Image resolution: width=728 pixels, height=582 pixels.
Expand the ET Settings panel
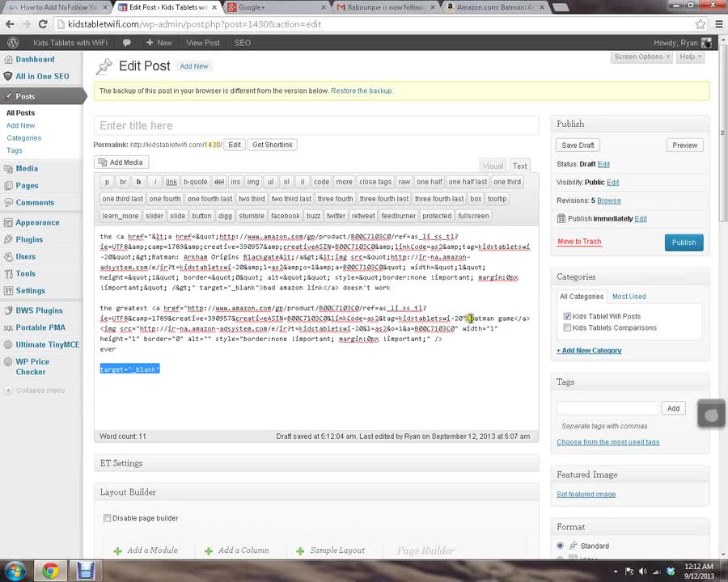click(x=316, y=463)
